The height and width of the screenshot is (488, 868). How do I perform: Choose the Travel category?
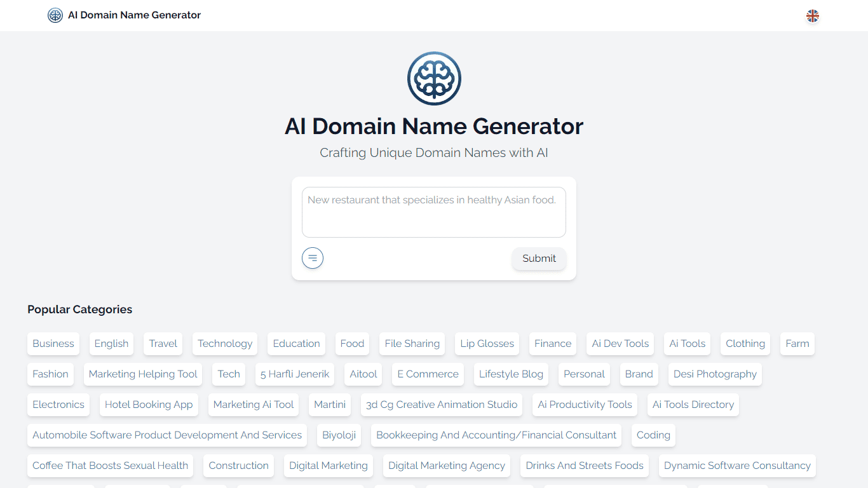pyautogui.click(x=163, y=343)
